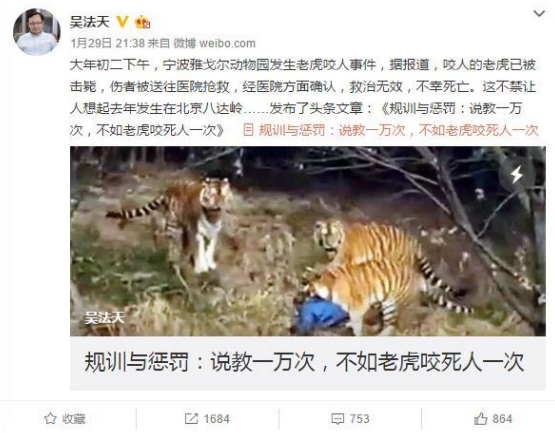Screen dimensions: 555x433
Task: Click the repost share icon
Action: pyautogui.click(x=191, y=419)
